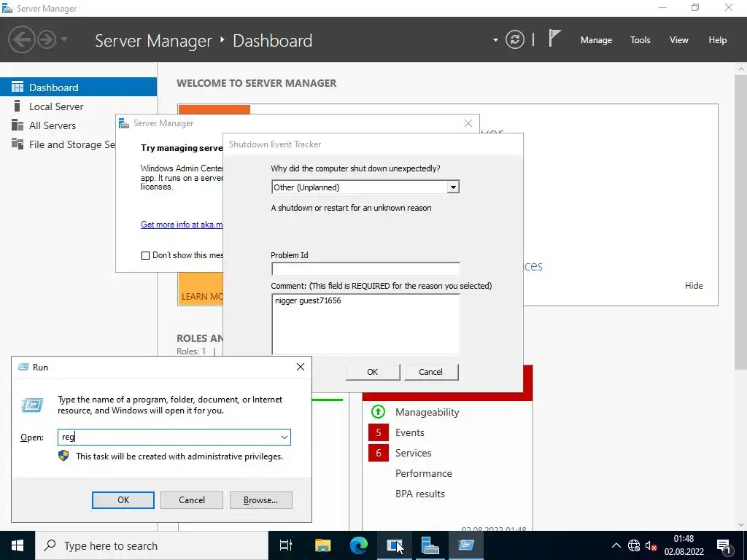The width and height of the screenshot is (747, 560).
Task: Open the Notifications flag
Action: (554, 38)
